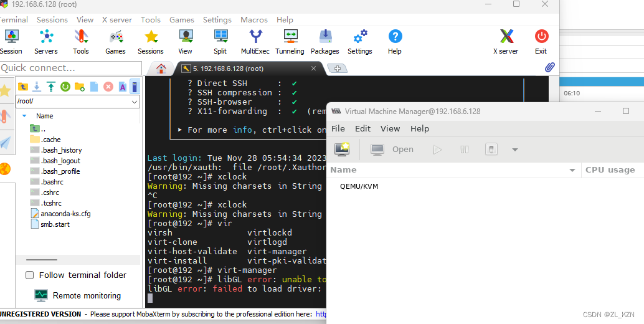Image resolution: width=644 pixels, height=324 pixels.
Task: Open the Sessions menu
Action: tap(52, 20)
